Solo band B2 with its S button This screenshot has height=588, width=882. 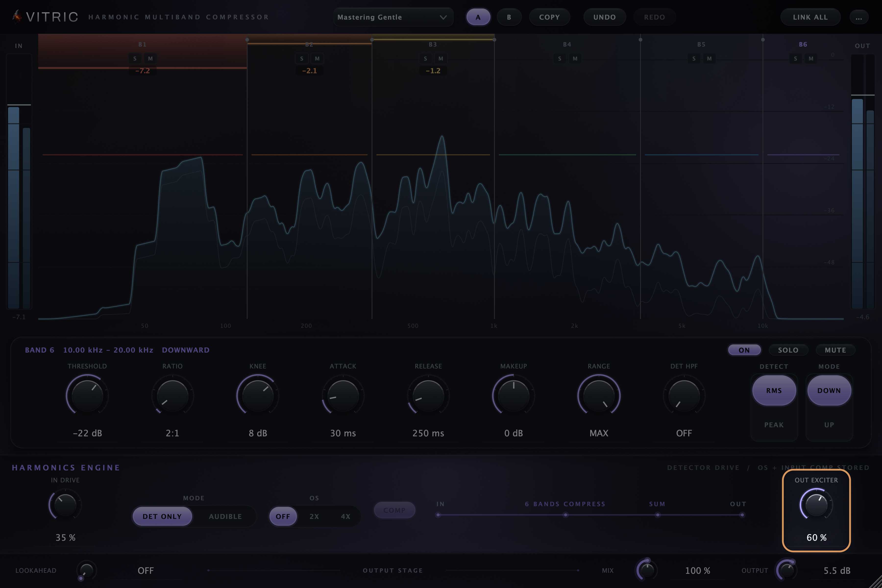tap(302, 59)
